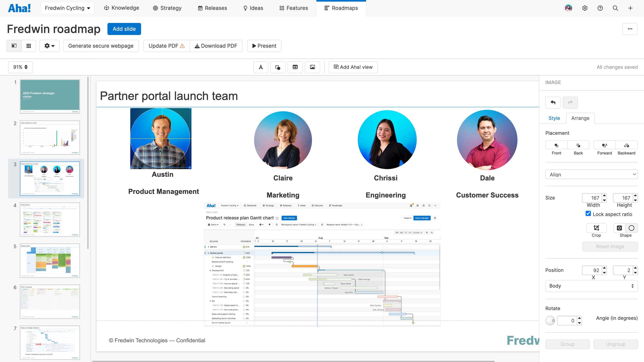Switch to the Style tab in the Image panel
644x362 pixels.
[554, 118]
